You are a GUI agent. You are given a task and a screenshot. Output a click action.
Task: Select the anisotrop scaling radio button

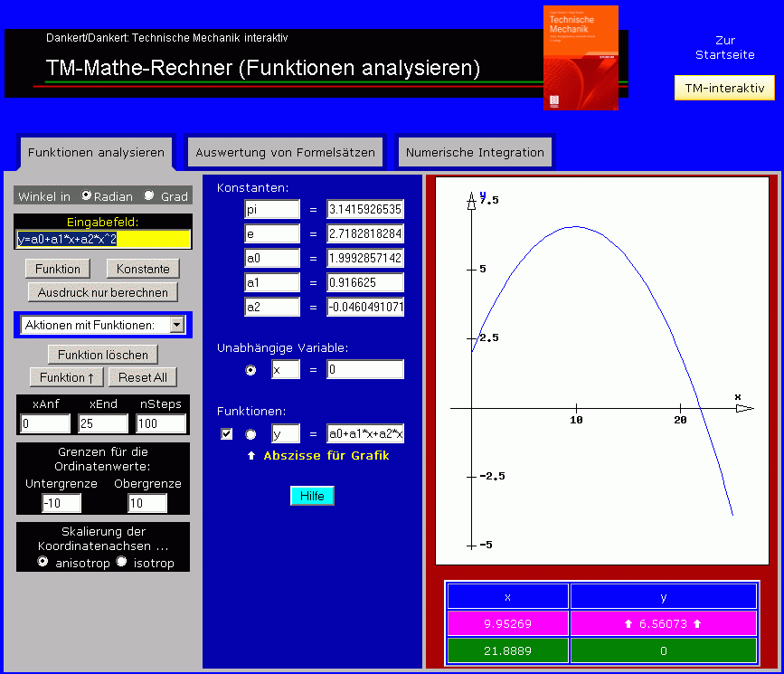tap(43, 562)
